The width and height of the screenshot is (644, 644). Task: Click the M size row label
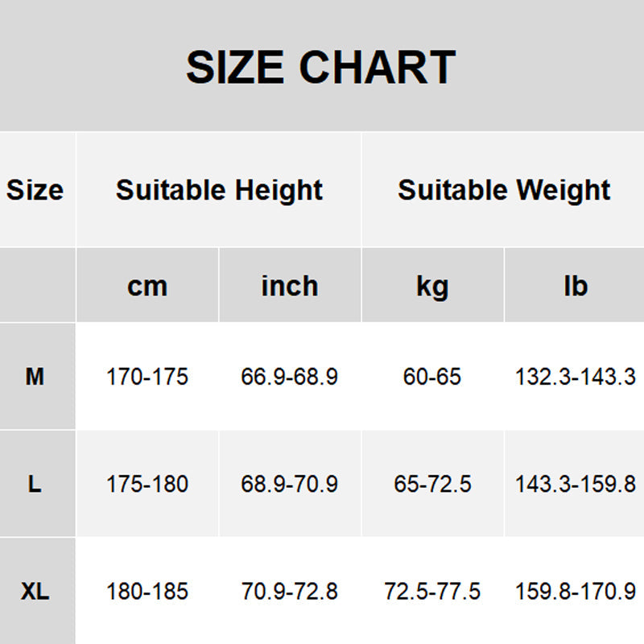35,376
